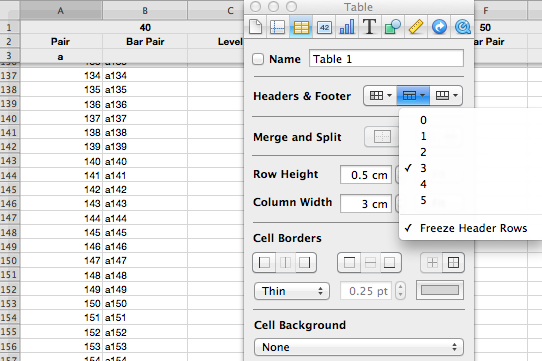Expand the header columns dropdown

coord(380,95)
